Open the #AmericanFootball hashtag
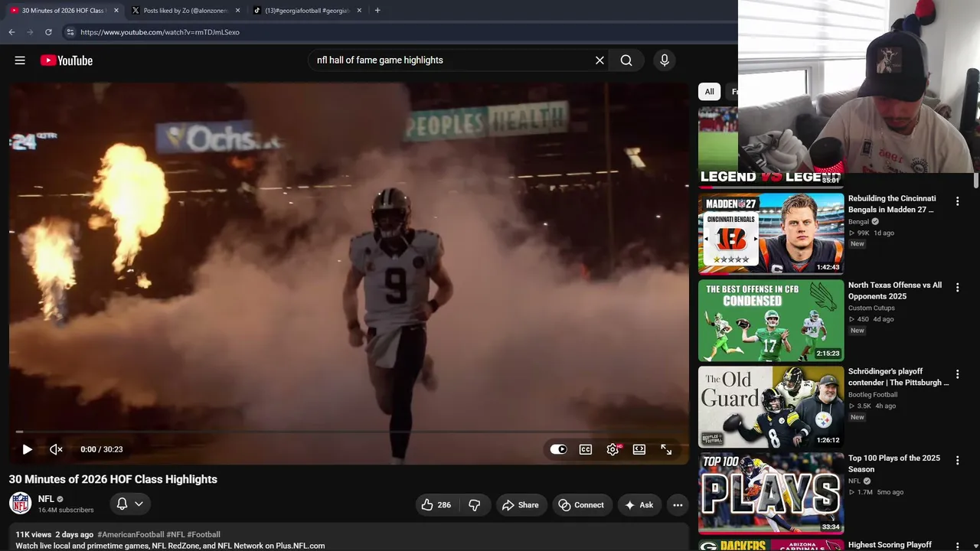Image resolution: width=980 pixels, height=551 pixels. coord(131,535)
